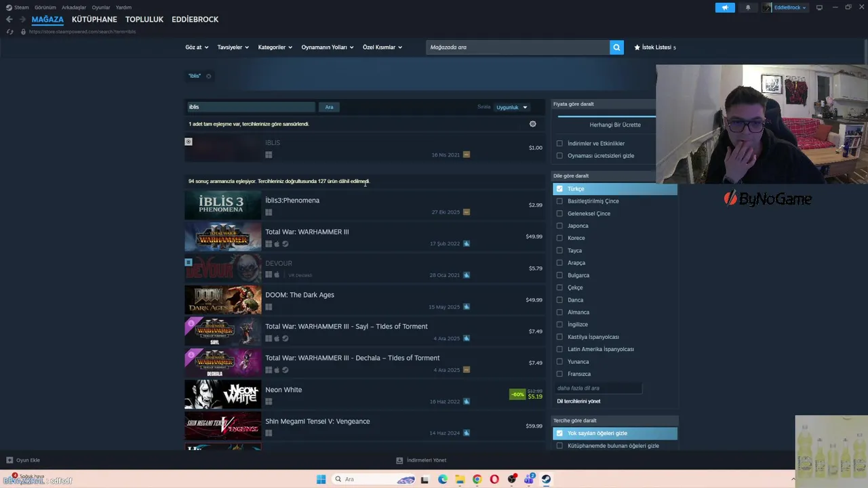Open the Arkadaşlar menu

click(x=74, y=7)
